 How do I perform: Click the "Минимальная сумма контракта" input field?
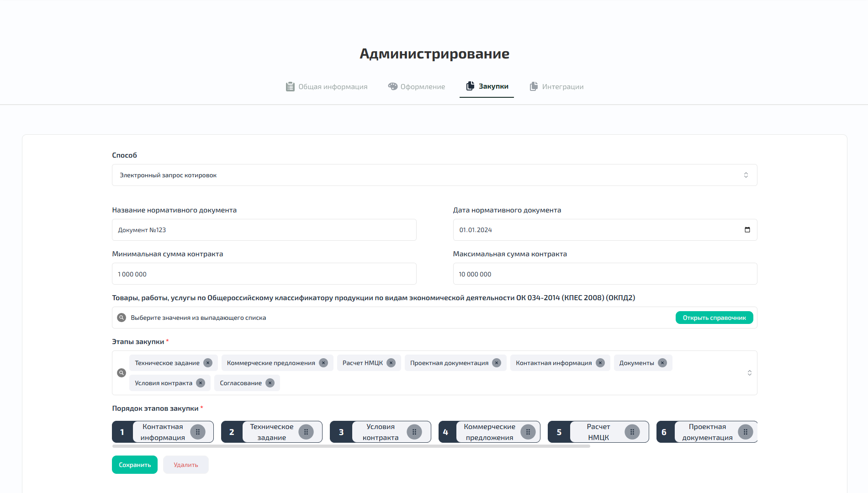[264, 274]
